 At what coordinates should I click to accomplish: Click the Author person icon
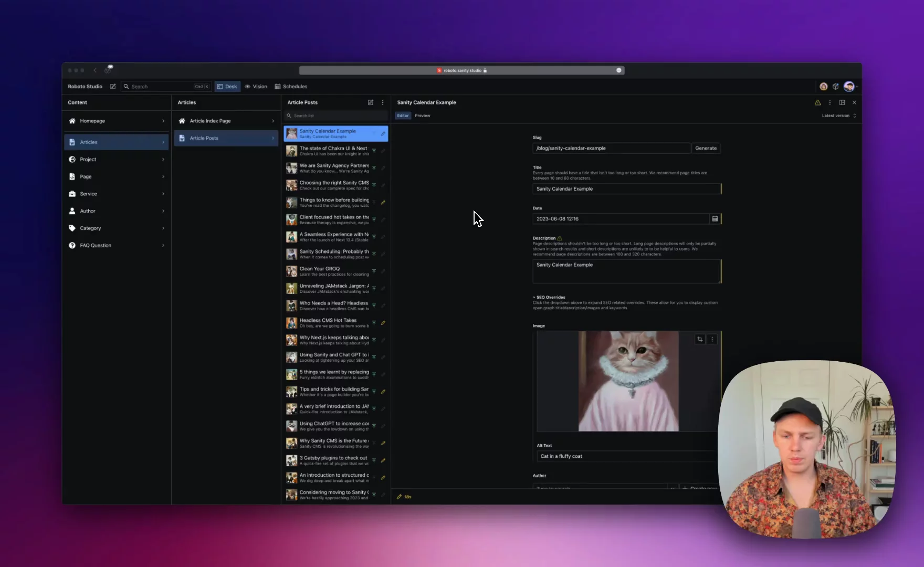point(72,211)
